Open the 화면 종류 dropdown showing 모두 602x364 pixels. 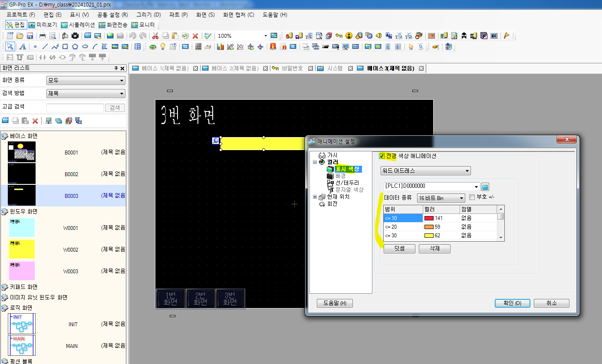[x=86, y=80]
